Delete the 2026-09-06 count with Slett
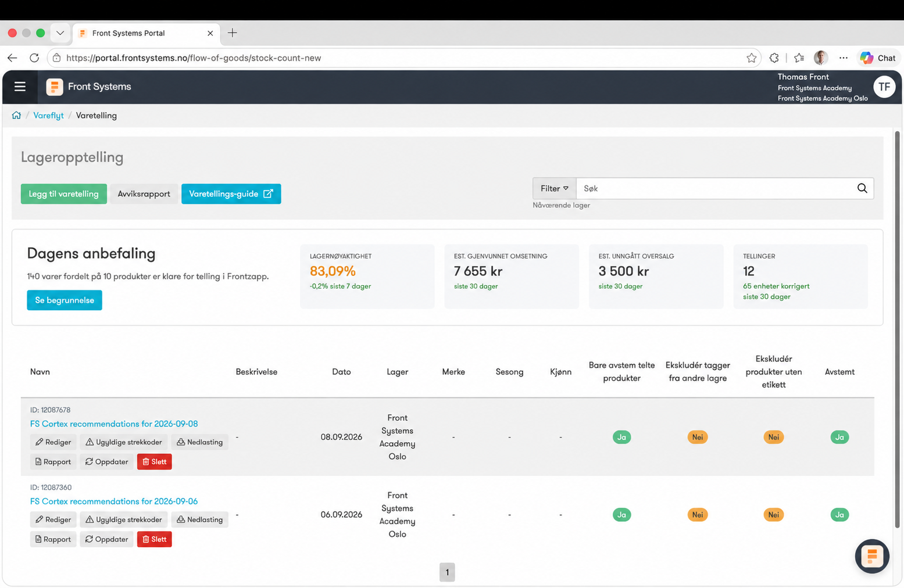This screenshot has width=904, height=588. (155, 539)
